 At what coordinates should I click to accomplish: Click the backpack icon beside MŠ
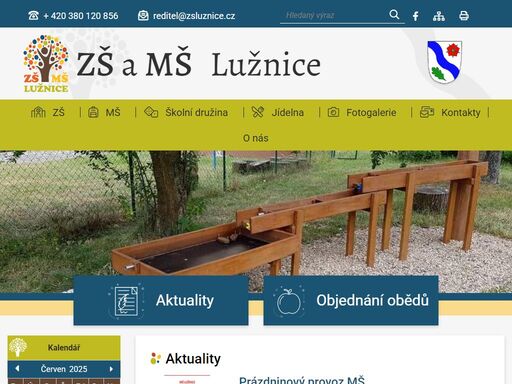[93, 112]
